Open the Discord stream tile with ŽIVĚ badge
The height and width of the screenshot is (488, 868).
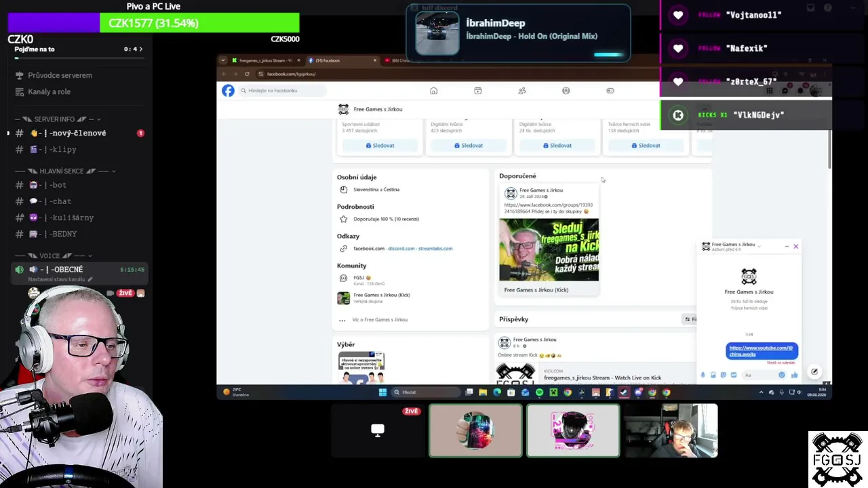pyautogui.click(x=378, y=430)
